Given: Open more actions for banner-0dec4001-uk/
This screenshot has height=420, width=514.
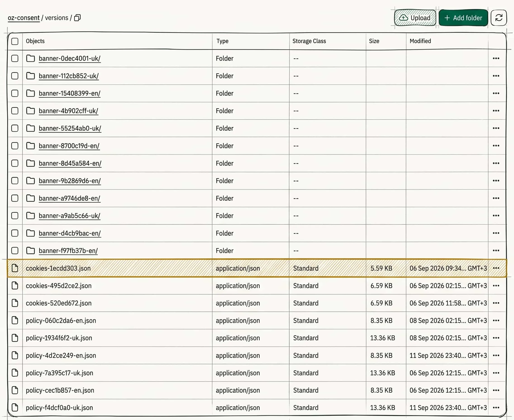Looking at the screenshot, I should 496,58.
